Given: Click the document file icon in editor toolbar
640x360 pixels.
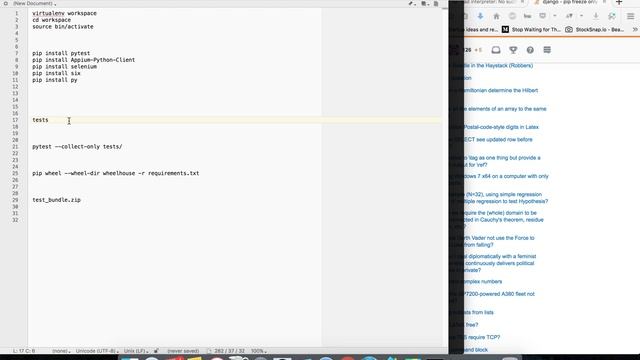Looking at the screenshot, I should (436, 4).
